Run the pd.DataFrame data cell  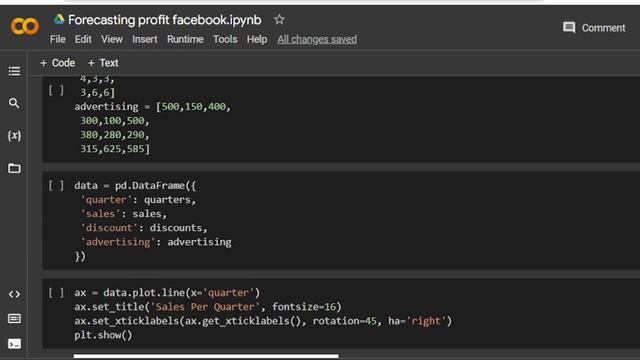pyautogui.click(x=56, y=186)
